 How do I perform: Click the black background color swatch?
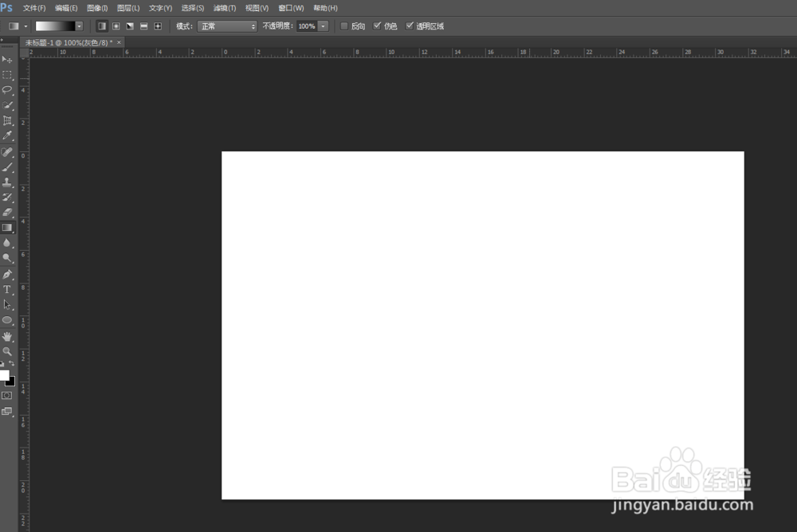coord(12,382)
